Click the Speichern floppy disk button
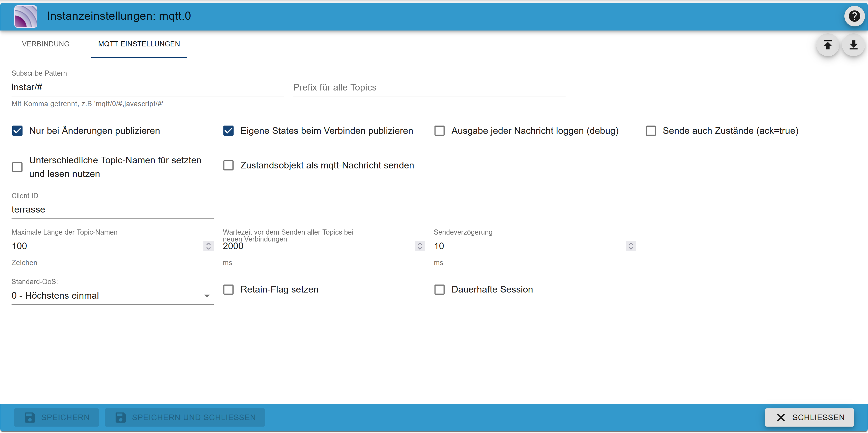 click(x=56, y=417)
